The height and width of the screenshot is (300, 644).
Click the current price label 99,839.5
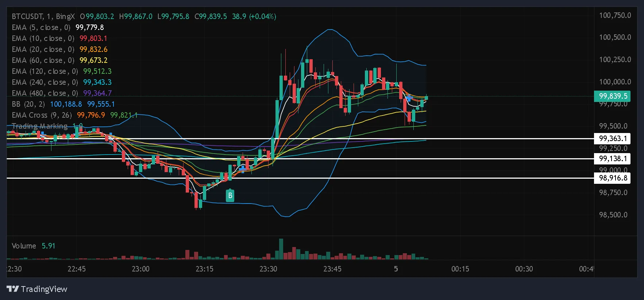click(613, 96)
